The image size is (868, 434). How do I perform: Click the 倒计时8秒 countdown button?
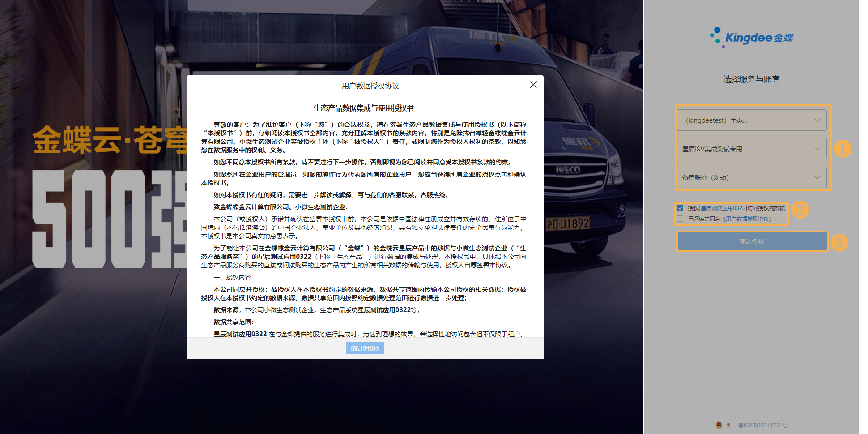(x=365, y=348)
